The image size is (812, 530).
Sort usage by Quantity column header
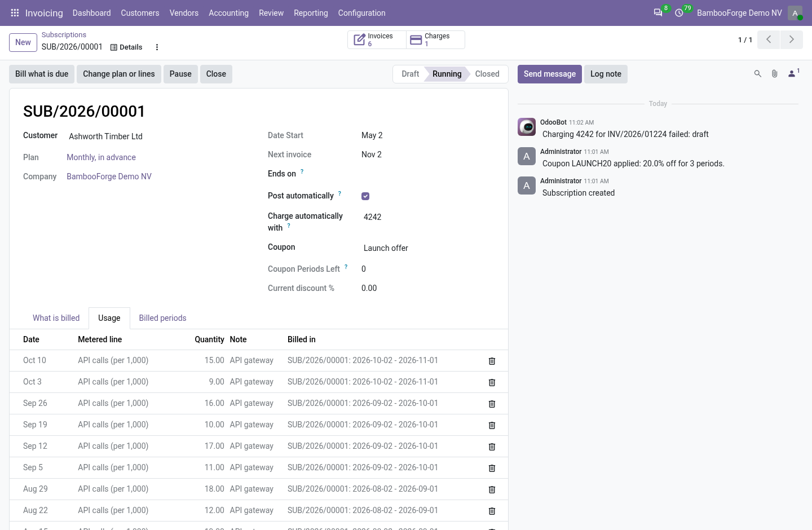(209, 339)
